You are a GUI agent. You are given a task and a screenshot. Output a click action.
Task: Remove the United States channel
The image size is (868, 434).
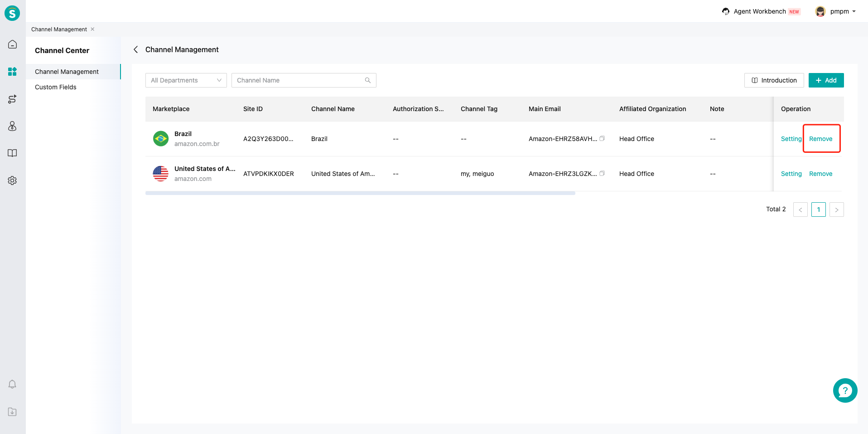click(x=821, y=174)
